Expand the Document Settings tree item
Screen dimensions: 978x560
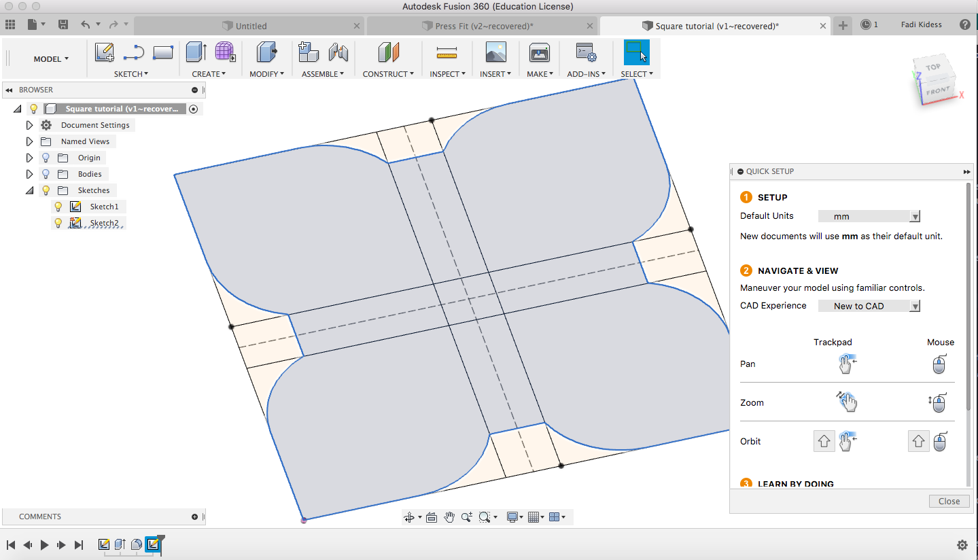pos(29,124)
